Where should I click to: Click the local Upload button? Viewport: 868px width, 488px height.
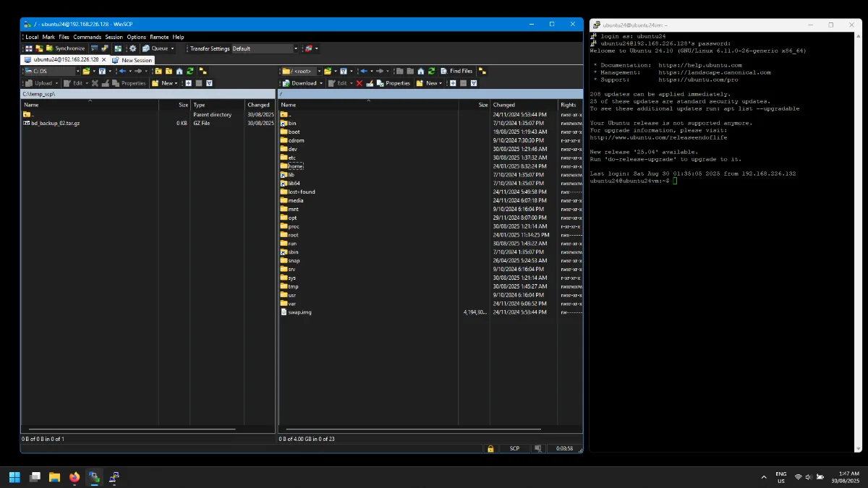tap(39, 83)
